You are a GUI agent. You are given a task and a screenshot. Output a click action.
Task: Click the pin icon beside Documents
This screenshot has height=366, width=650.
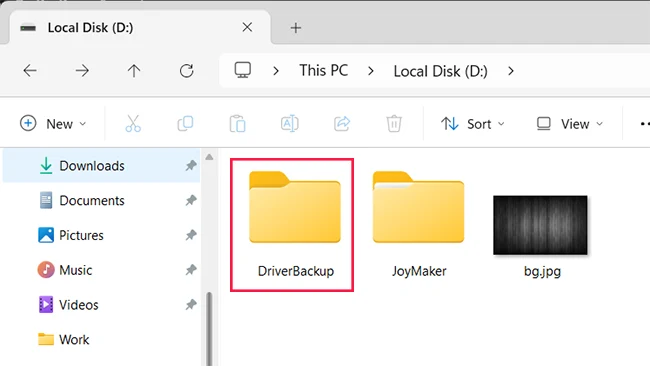[191, 201]
